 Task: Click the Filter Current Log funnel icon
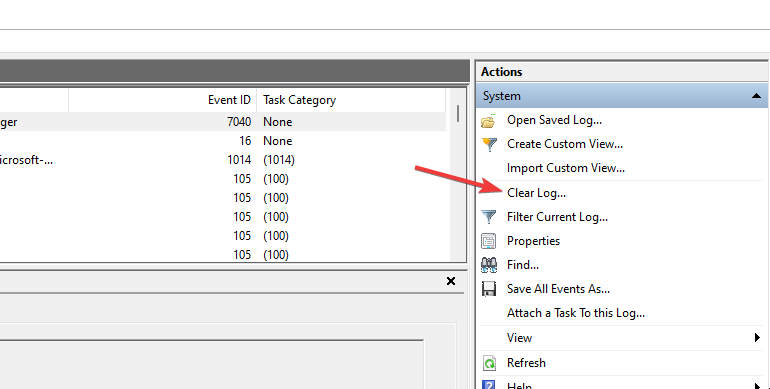(489, 217)
